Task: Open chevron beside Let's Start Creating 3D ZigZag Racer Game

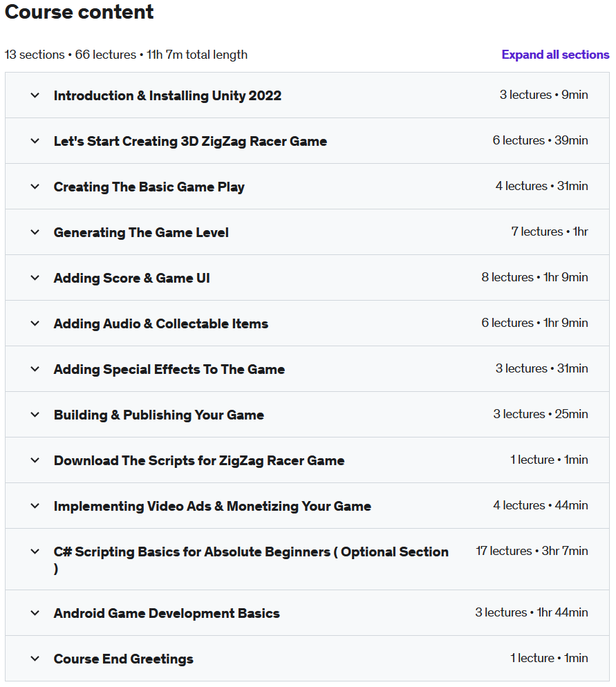Action: coord(35,141)
